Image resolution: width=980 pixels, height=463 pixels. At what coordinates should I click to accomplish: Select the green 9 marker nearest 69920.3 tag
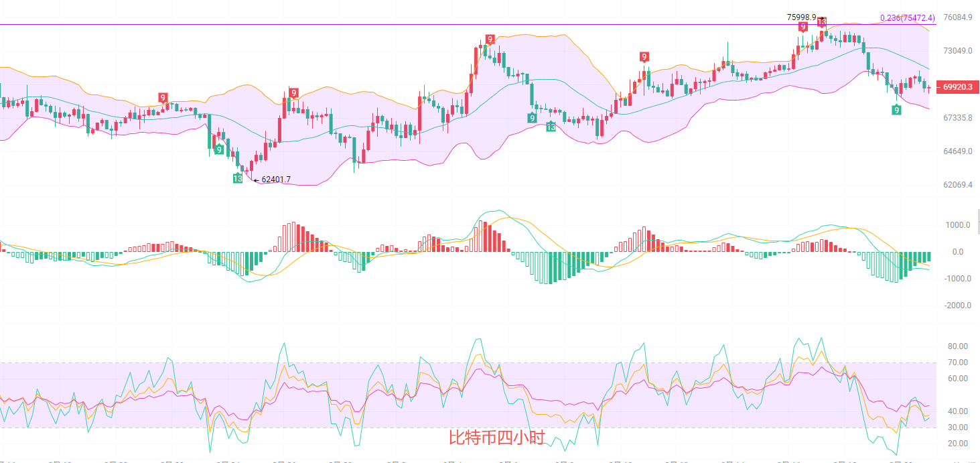[896, 109]
